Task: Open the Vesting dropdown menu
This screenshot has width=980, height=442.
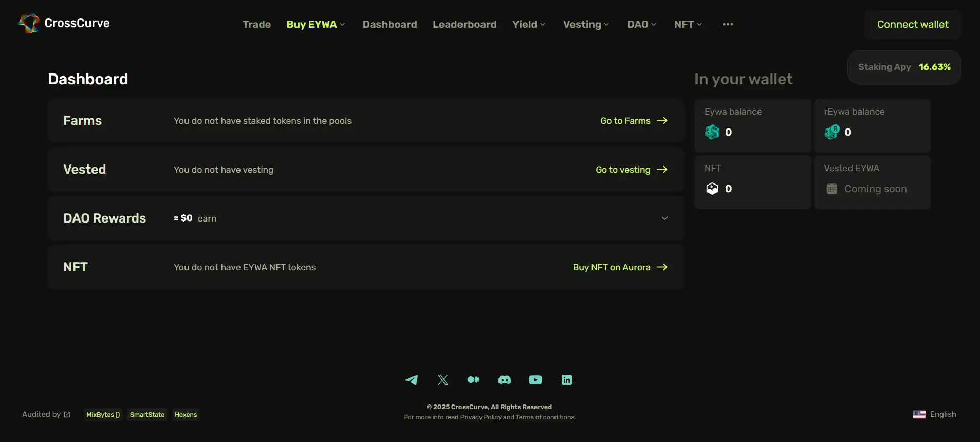Action: pyautogui.click(x=586, y=24)
